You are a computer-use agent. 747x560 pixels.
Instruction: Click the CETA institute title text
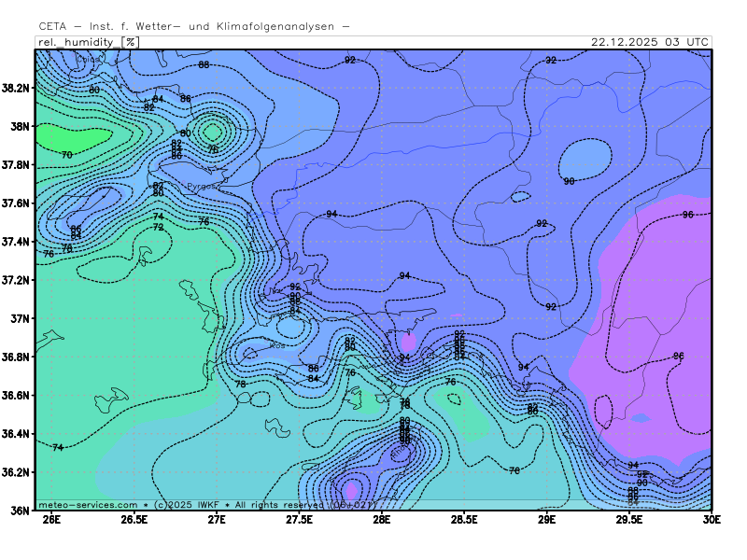coord(194,26)
